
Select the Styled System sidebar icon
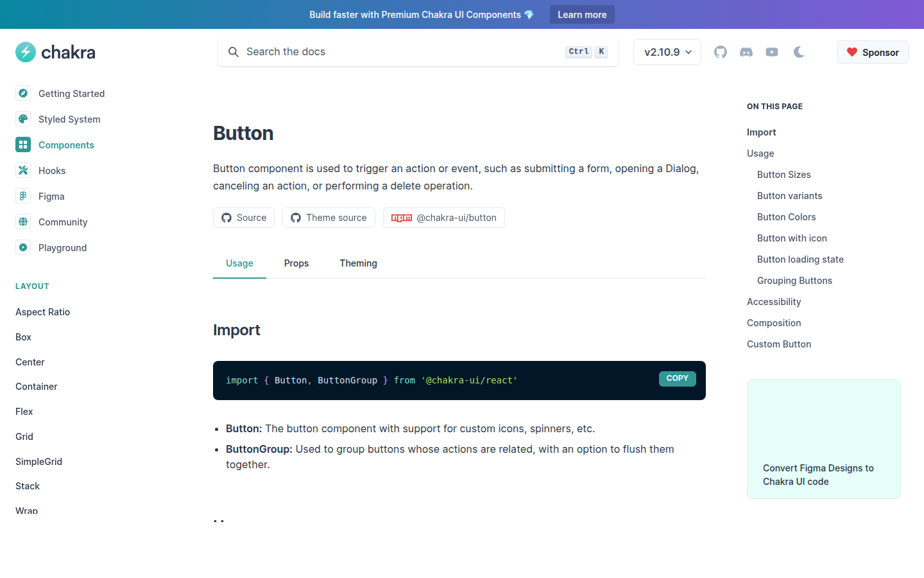point(23,119)
